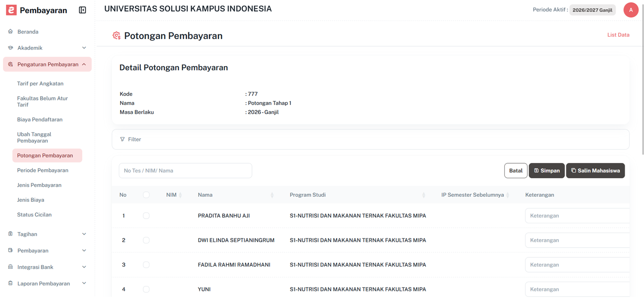Tick the select-all checkbox in table header
Viewport: 644px width, 304px height.
tap(146, 195)
